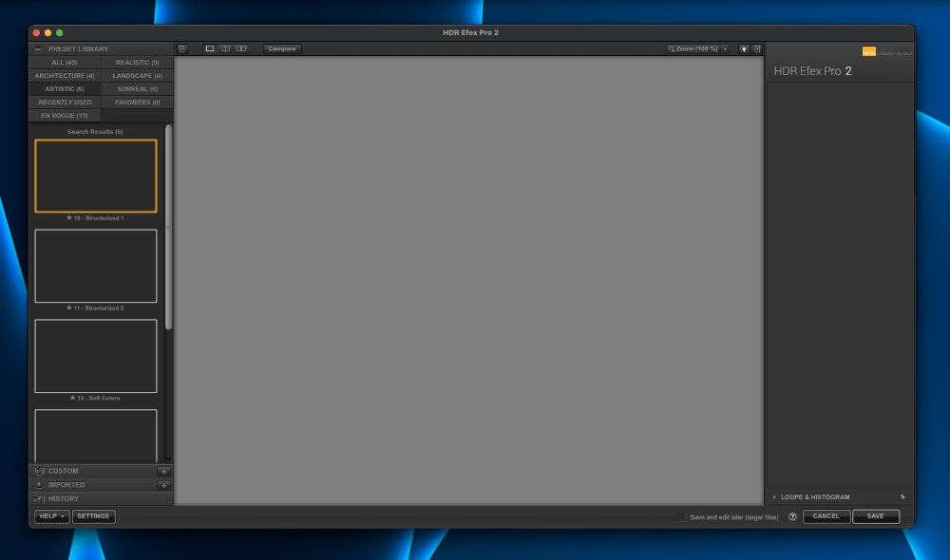Click the 12 - Soft Colors preset name
950x560 pixels.
pos(99,399)
